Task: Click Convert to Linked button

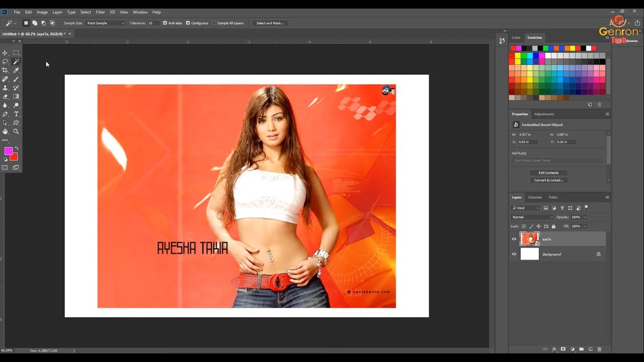Action: 548,180
